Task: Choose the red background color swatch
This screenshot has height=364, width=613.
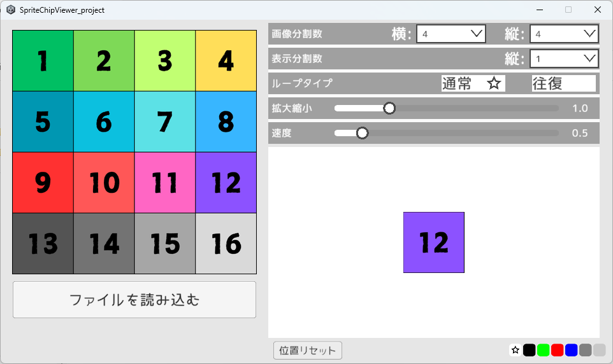Action: click(x=557, y=350)
